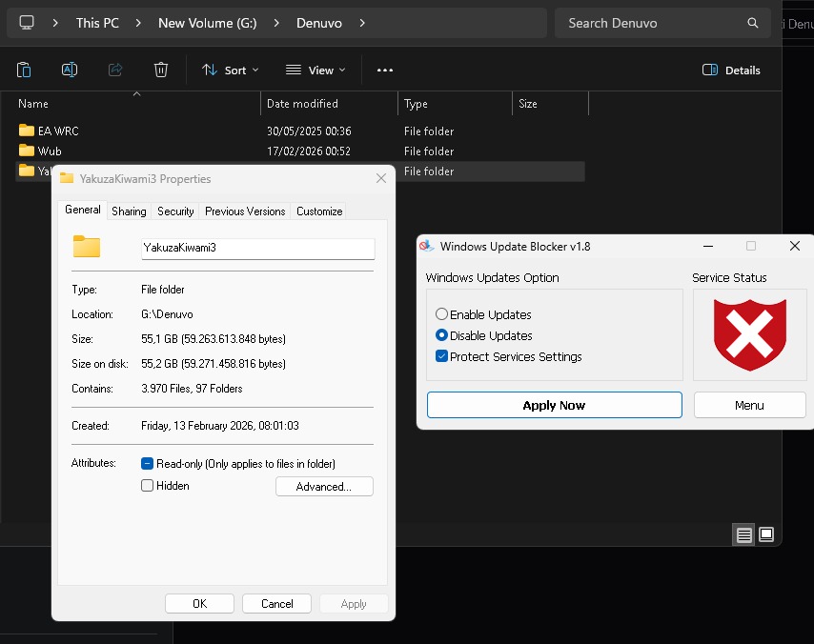Image resolution: width=814 pixels, height=644 pixels.
Task: Click the Paste clipboard icon in toolbar
Action: (x=24, y=70)
